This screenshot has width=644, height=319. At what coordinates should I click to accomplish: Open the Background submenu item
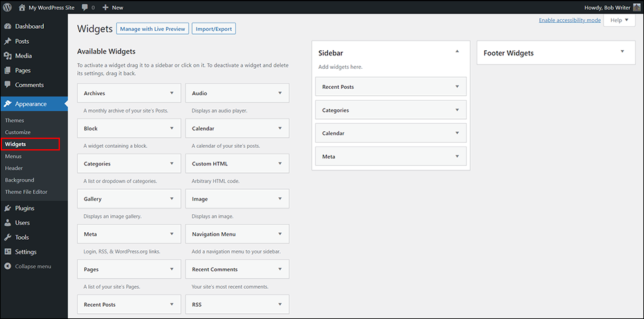(x=19, y=180)
